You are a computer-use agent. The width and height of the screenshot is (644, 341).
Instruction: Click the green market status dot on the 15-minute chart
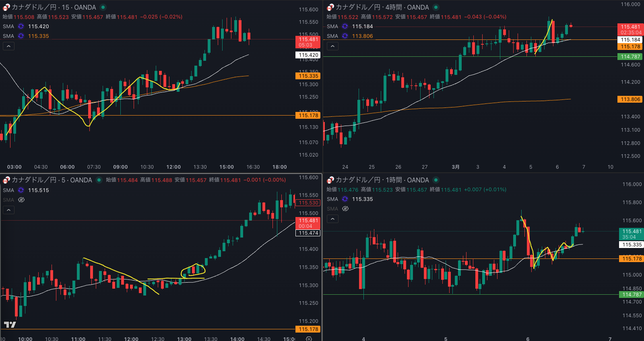click(x=103, y=7)
